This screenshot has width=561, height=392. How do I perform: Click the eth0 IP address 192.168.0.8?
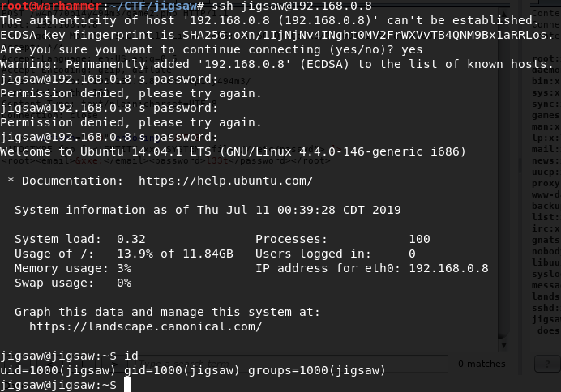[448, 268]
